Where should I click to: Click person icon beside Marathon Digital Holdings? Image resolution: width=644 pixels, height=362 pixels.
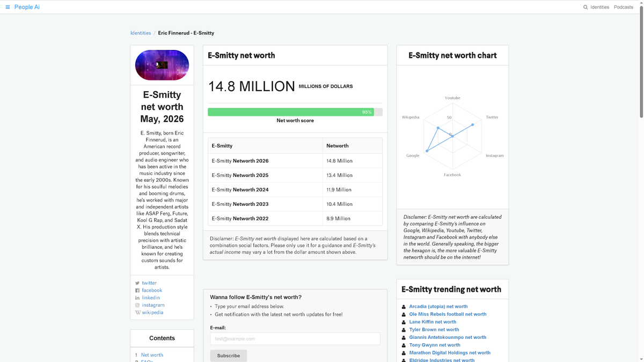point(404,353)
